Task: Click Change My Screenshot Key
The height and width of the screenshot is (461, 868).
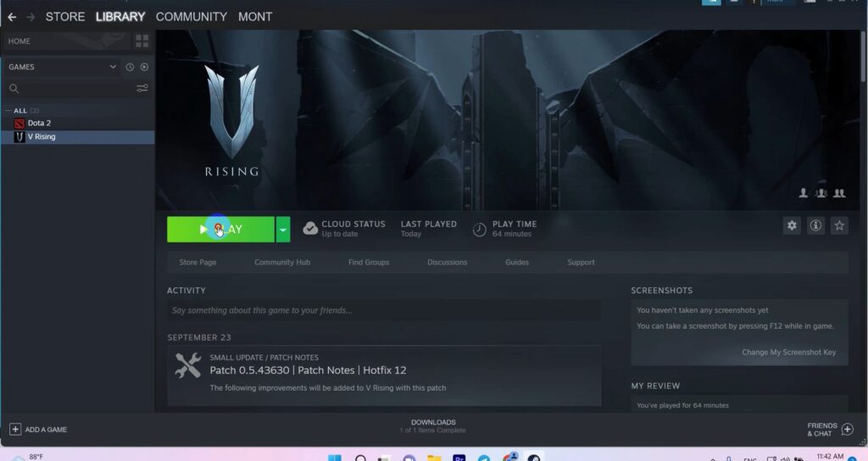Action: click(x=789, y=352)
